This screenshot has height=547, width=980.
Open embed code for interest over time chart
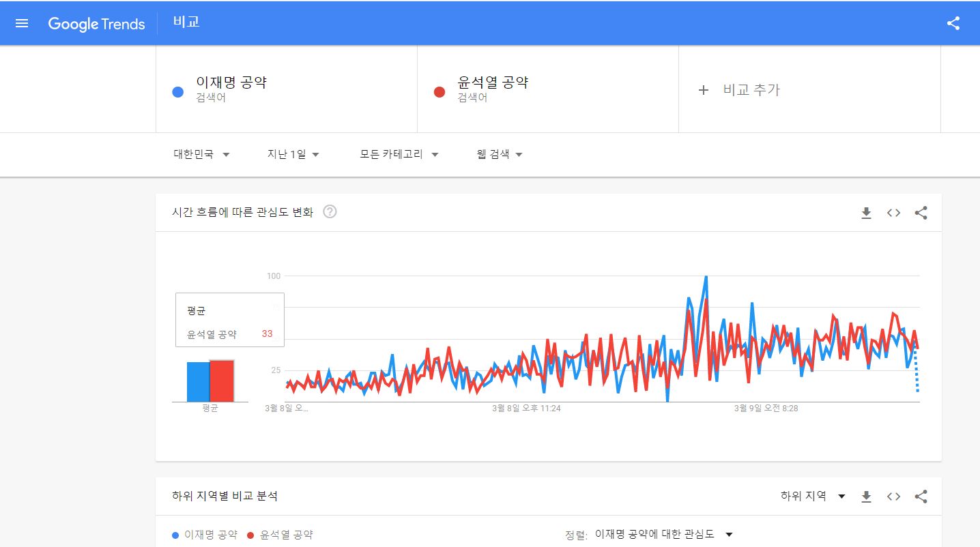point(893,213)
